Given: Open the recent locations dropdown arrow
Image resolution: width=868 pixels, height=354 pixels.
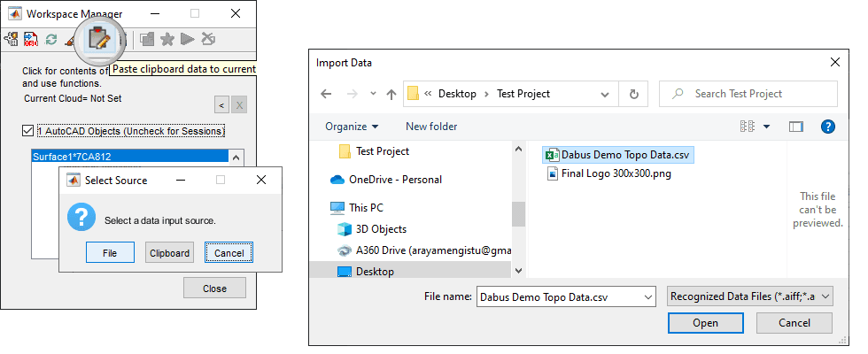Looking at the screenshot, I should (x=373, y=94).
